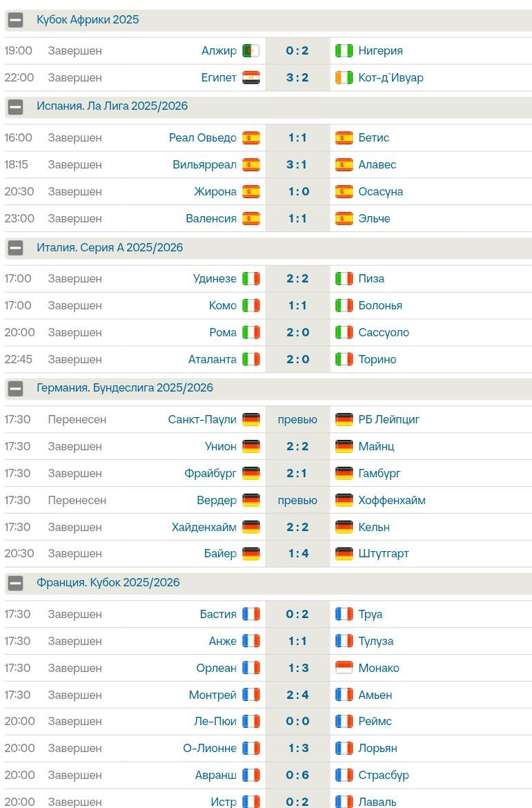Collapse the Германия Бундеслига section
Image resolution: width=532 pixels, height=808 pixels.
click(15, 388)
